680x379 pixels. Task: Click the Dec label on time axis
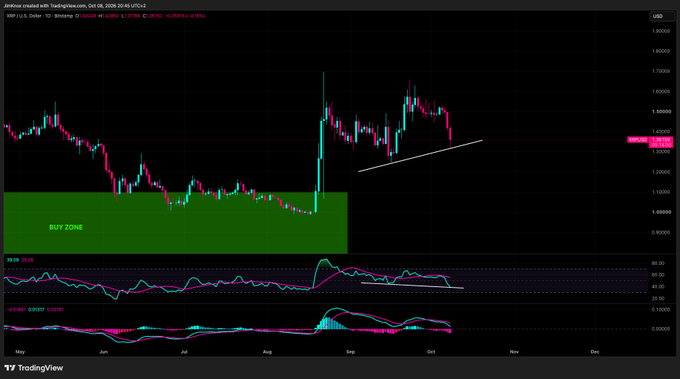click(x=595, y=352)
